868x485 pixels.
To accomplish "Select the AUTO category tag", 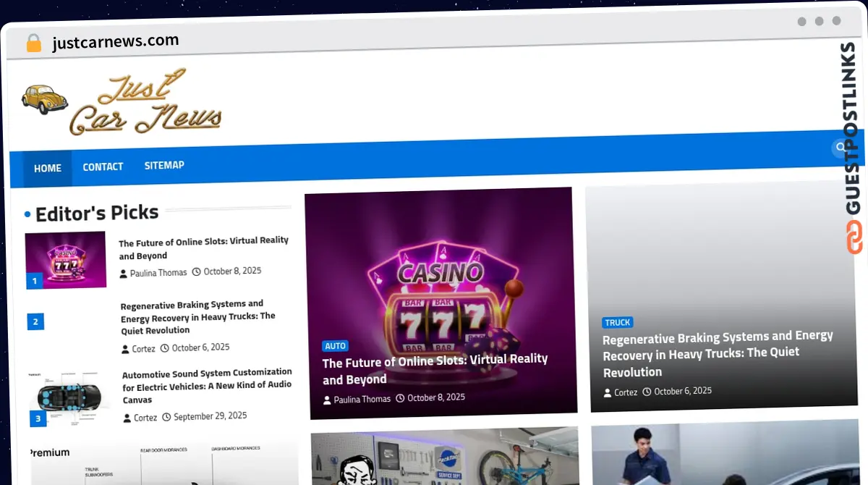I will tap(336, 346).
